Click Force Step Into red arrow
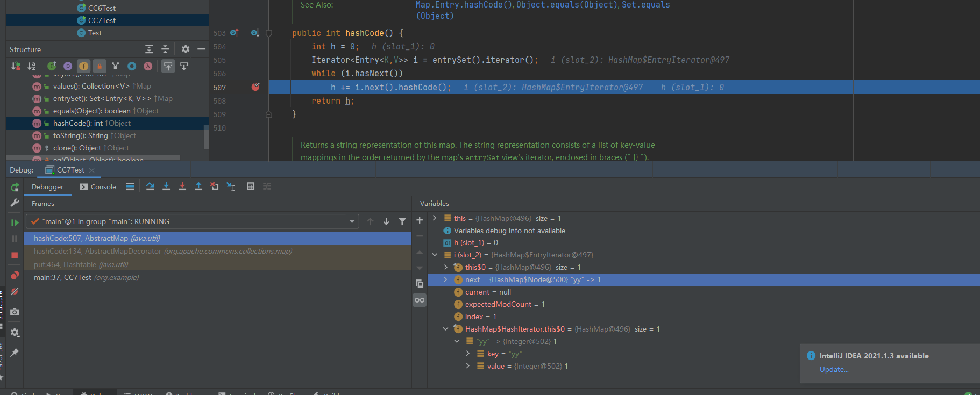This screenshot has height=395, width=980. coord(182,186)
